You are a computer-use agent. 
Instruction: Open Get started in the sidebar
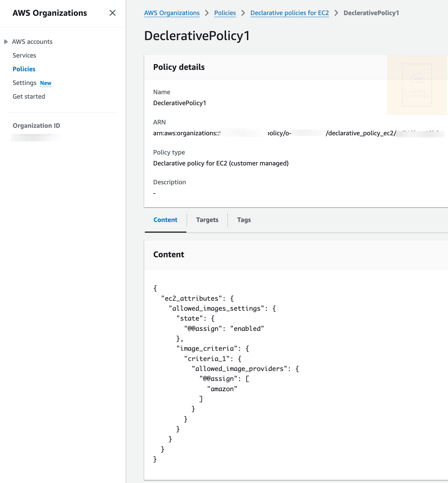(x=29, y=97)
